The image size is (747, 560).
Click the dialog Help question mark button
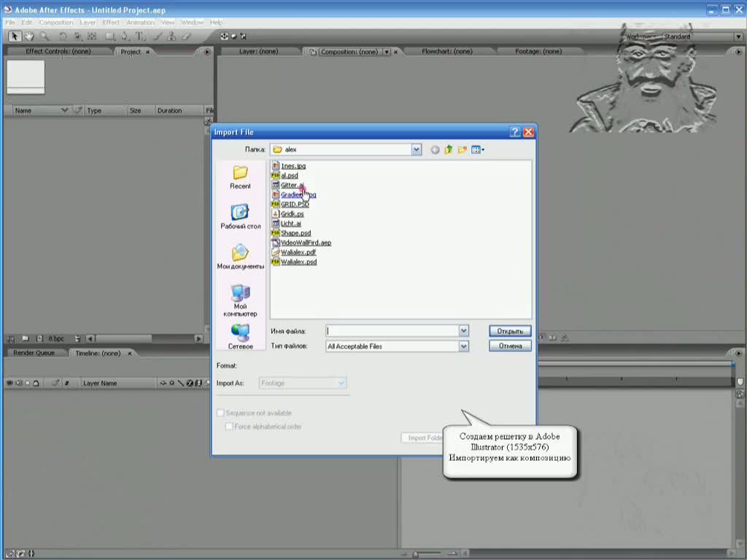[x=515, y=133]
